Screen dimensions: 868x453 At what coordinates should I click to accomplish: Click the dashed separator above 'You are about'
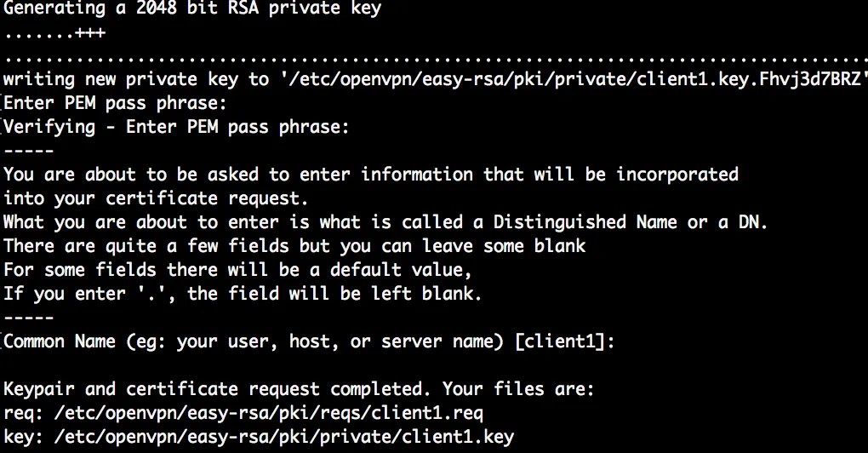pos(29,152)
